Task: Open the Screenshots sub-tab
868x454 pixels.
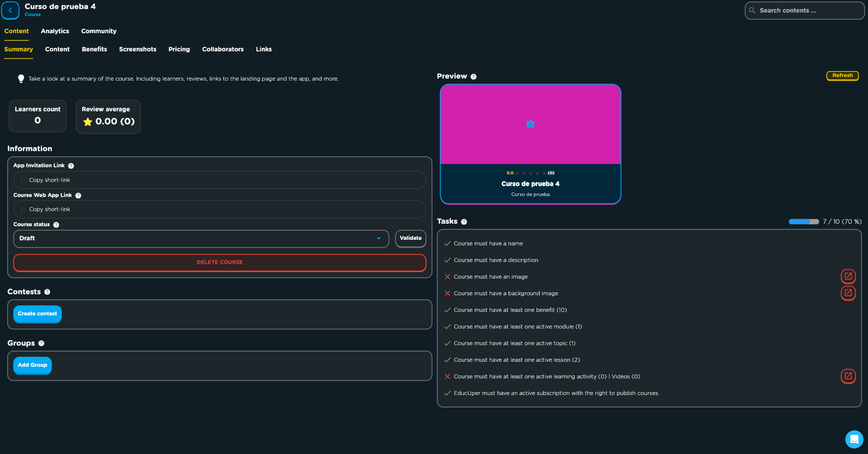Action: click(138, 49)
